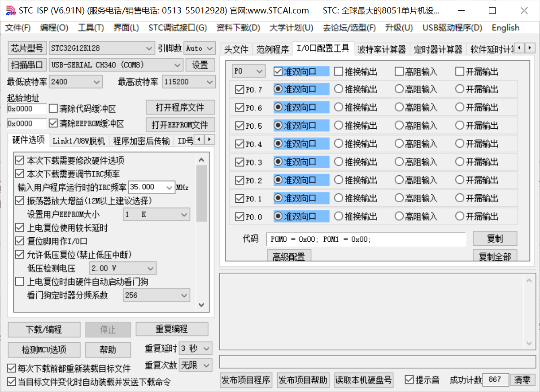Enable 上电复位时由硬件自动启动看门狗

point(20,282)
